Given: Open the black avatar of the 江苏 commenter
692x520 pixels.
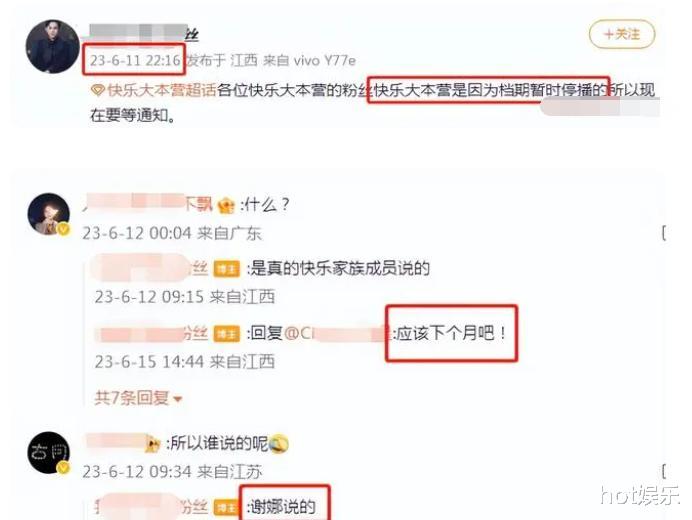Looking at the screenshot, I should coord(49,452).
